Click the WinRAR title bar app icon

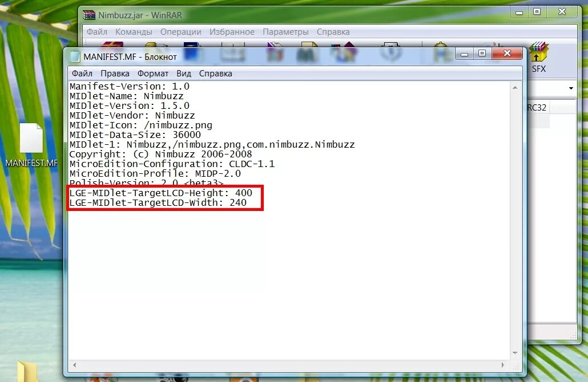[x=89, y=15]
